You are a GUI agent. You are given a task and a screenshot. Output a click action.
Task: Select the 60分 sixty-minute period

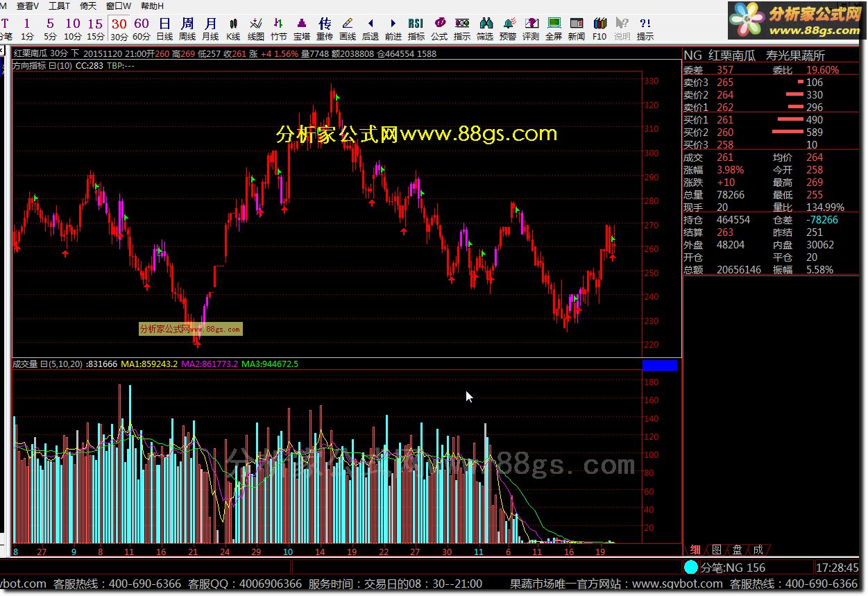(x=142, y=29)
